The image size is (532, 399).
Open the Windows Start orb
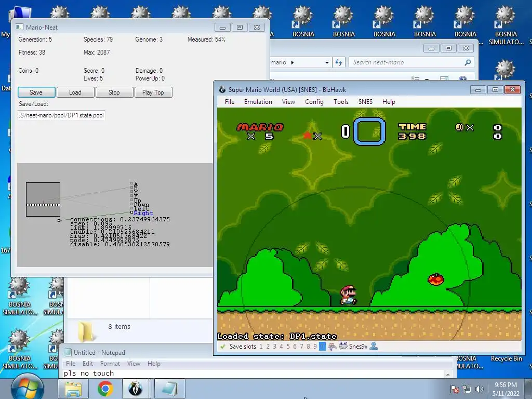pos(28,388)
